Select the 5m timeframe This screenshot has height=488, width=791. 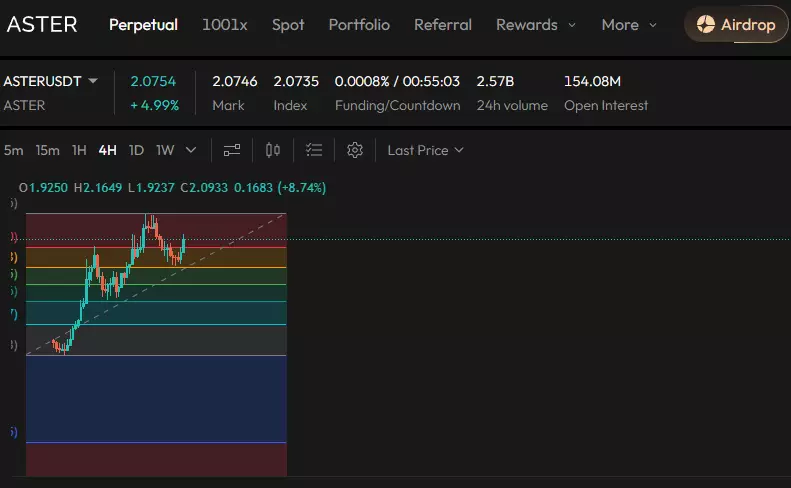[13, 150]
